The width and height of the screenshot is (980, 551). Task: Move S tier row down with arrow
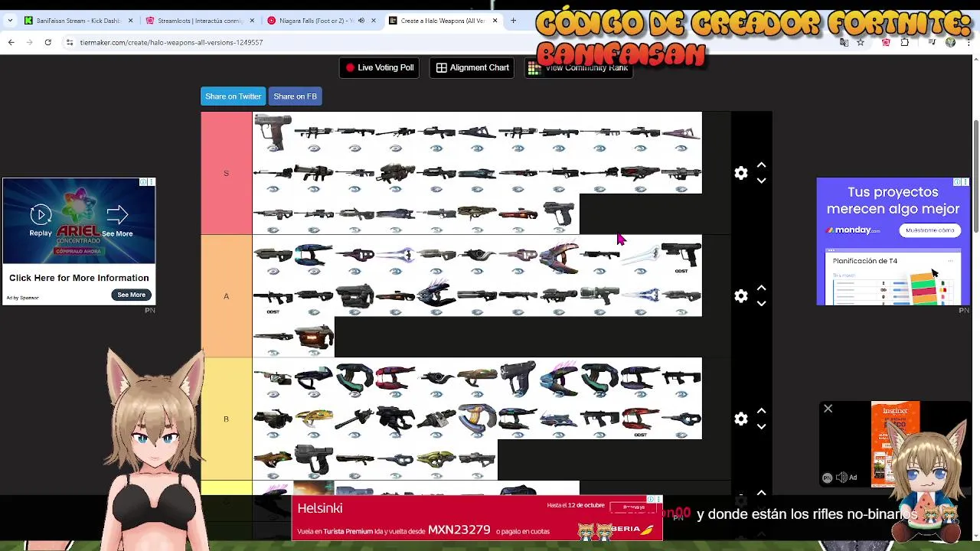tap(761, 181)
